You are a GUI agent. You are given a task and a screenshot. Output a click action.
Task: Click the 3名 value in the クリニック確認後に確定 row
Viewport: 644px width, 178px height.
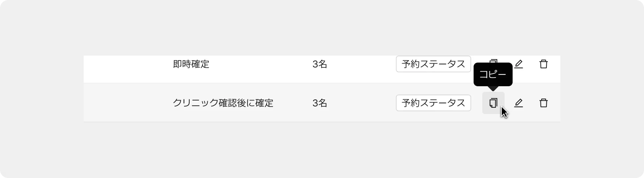tap(320, 103)
